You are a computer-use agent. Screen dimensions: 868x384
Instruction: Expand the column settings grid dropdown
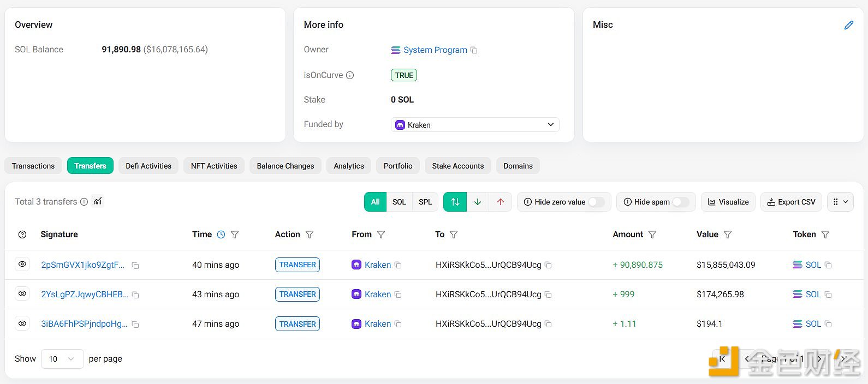pyautogui.click(x=840, y=202)
